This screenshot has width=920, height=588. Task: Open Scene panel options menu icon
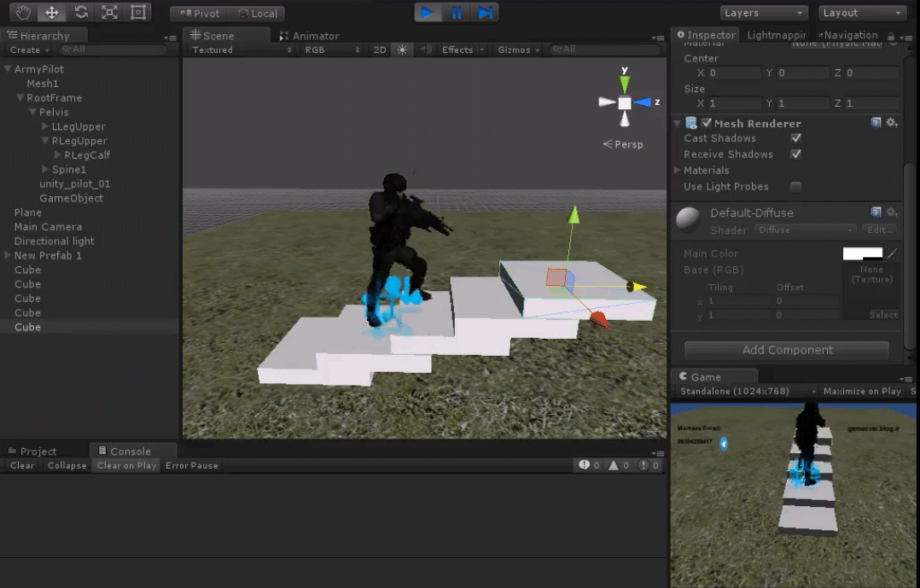click(658, 38)
